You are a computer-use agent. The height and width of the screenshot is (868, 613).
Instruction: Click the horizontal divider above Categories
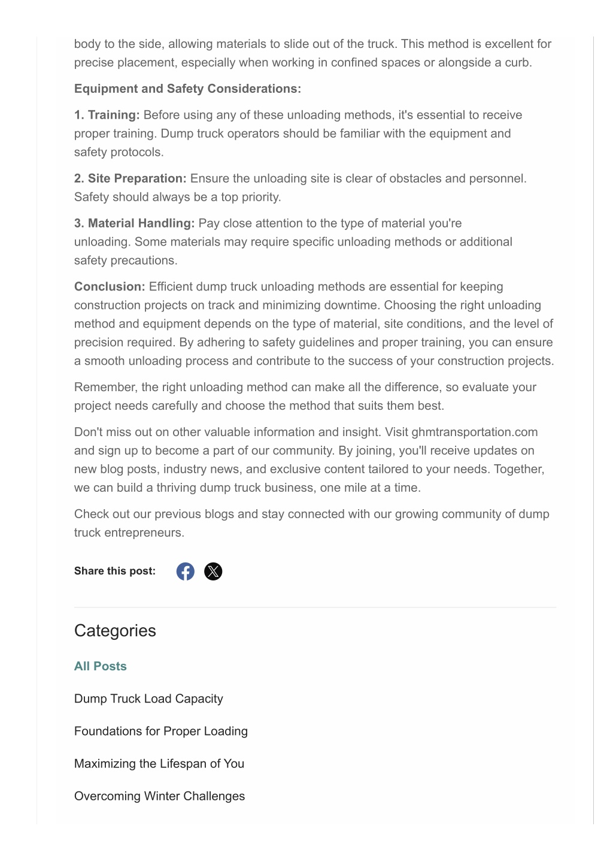315,607
